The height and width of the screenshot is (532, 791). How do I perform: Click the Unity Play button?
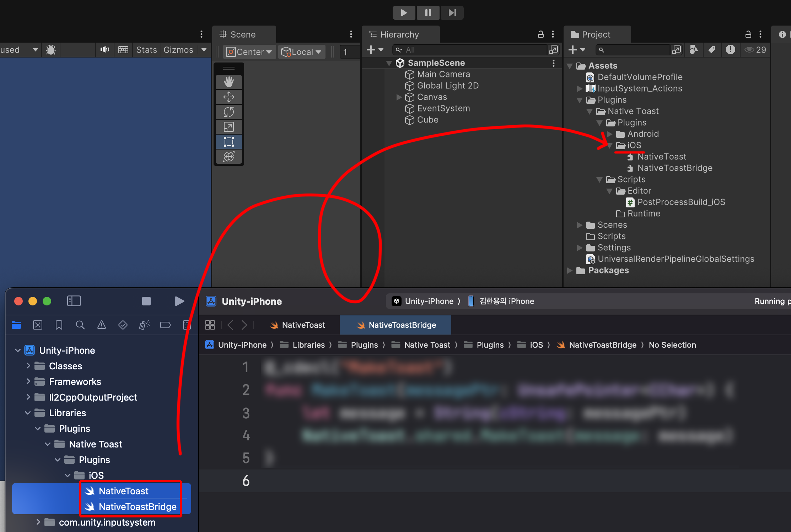point(404,13)
